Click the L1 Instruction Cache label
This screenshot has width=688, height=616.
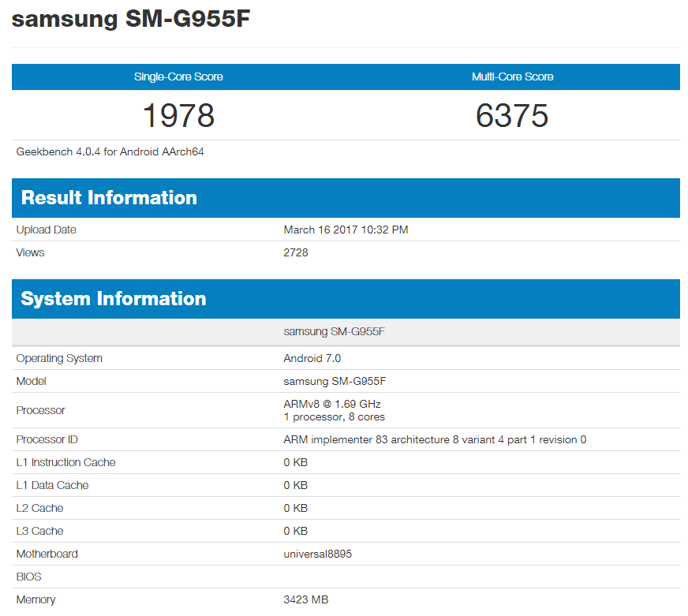[x=66, y=462]
